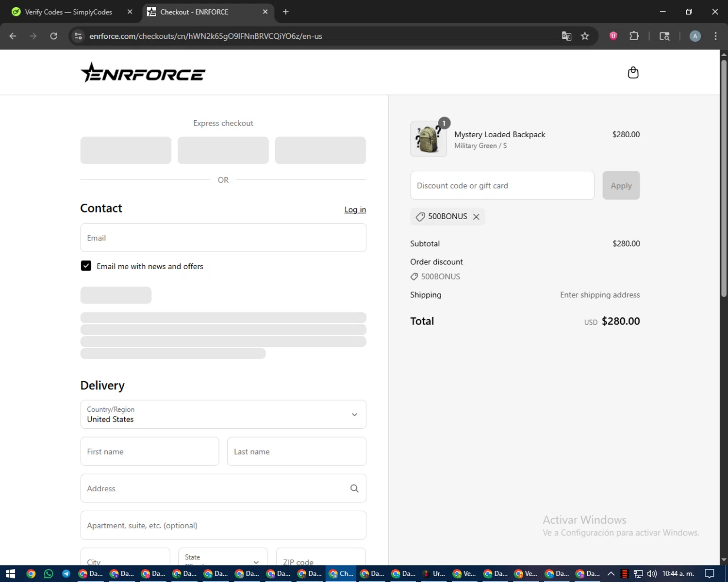Click the ENRFORCE logo

(143, 72)
